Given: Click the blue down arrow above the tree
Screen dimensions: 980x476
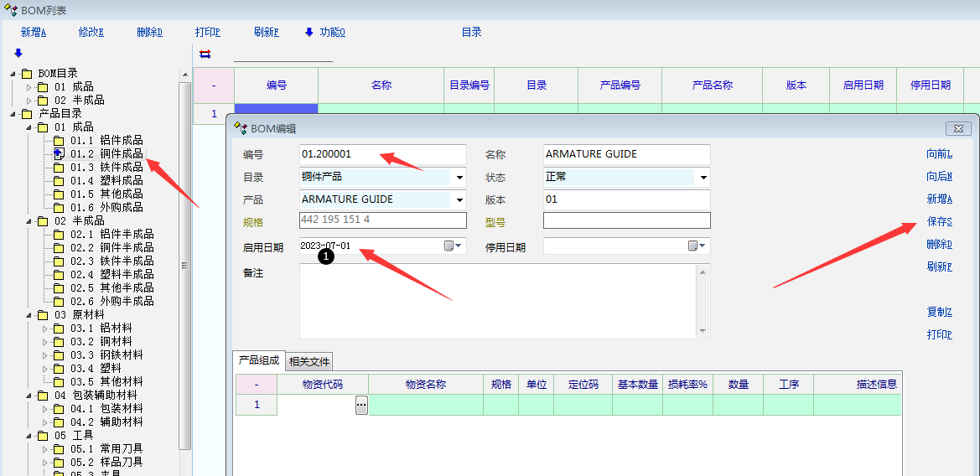Looking at the screenshot, I should 18,53.
